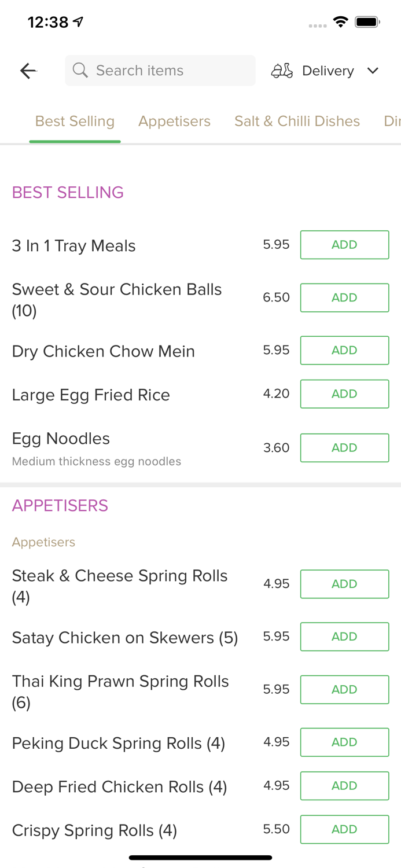Click the cellular signal dots icon
Viewport: 401px width, 868px height.
click(318, 24)
